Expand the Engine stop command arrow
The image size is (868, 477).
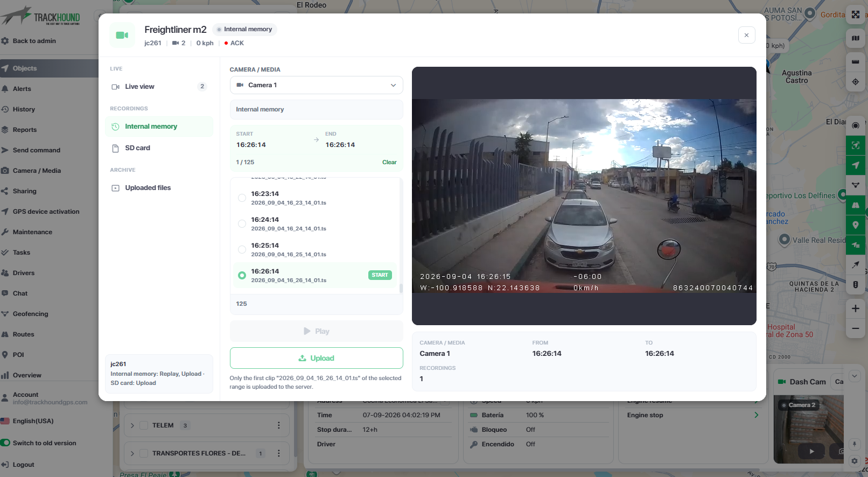tap(756, 415)
